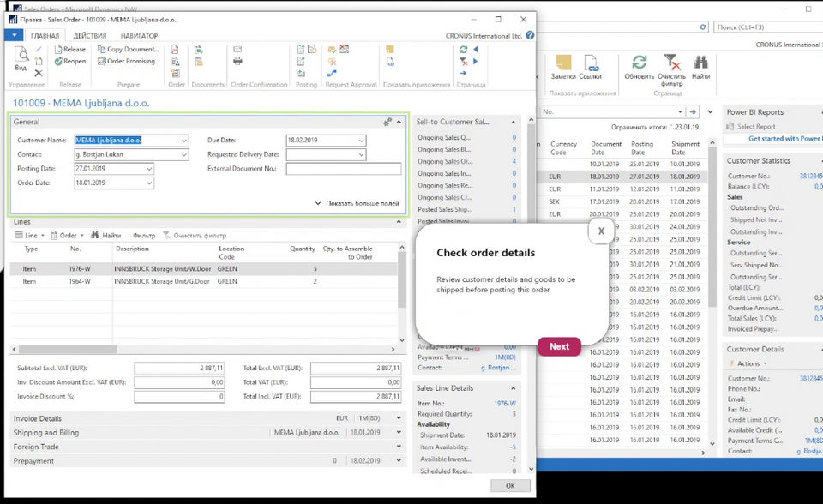Viewport: 823px width, 504px height.
Task: Open the Customer Name dropdown
Action: click(x=184, y=141)
